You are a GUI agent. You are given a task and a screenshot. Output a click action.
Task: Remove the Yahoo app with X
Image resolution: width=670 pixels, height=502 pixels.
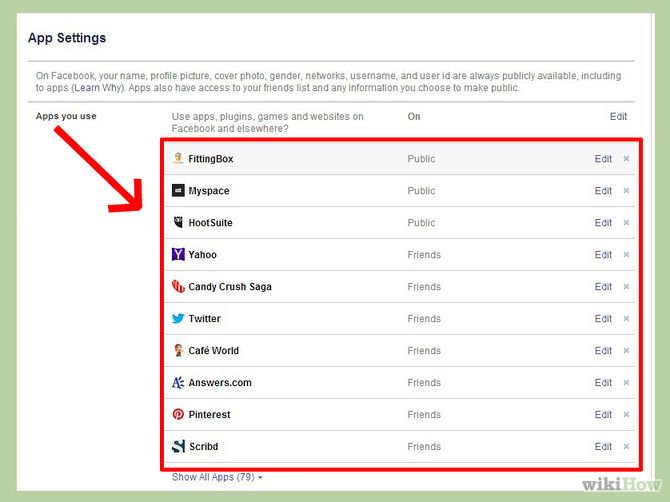(627, 255)
